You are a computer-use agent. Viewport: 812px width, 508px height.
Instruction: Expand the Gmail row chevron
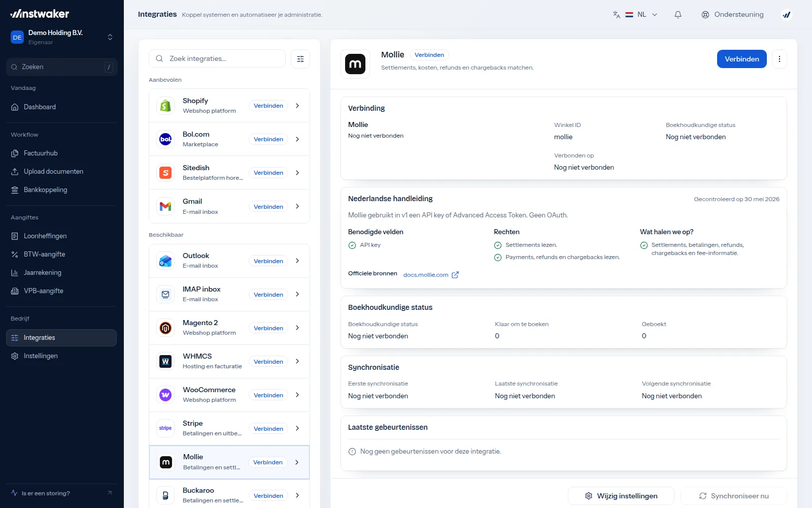tap(297, 206)
